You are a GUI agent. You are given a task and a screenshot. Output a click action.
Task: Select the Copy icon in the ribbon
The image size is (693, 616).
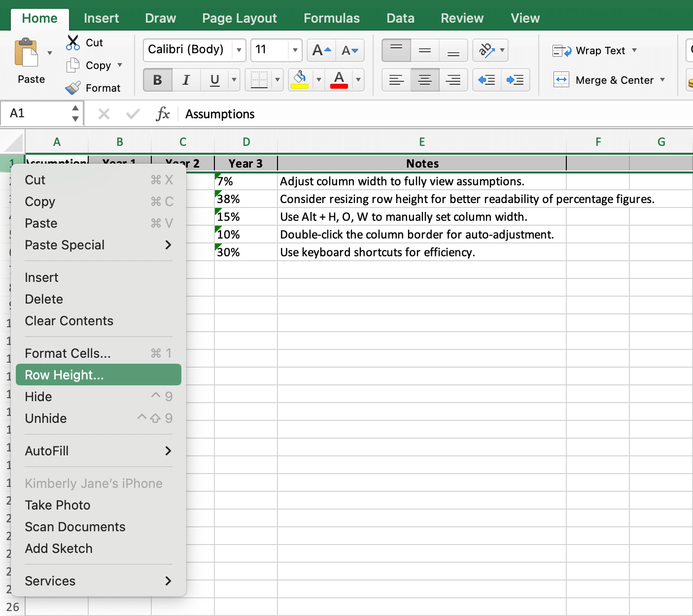pyautogui.click(x=73, y=65)
